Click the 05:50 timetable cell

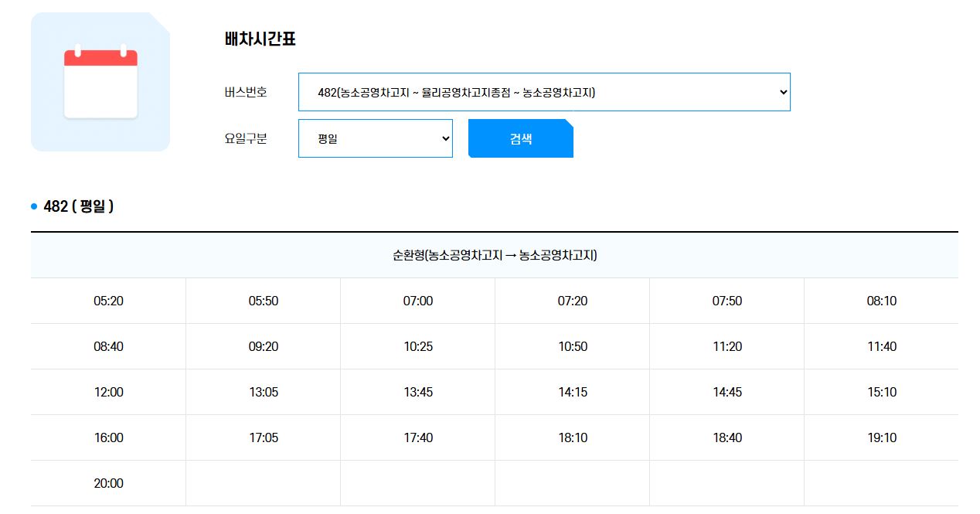(263, 301)
